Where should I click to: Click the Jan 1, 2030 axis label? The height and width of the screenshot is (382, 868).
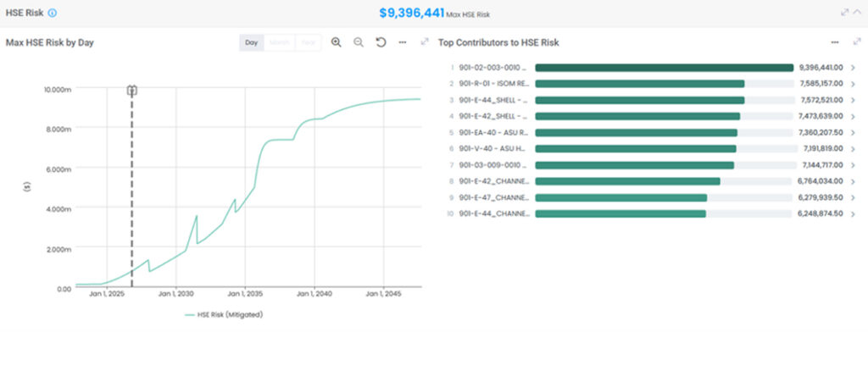click(176, 294)
